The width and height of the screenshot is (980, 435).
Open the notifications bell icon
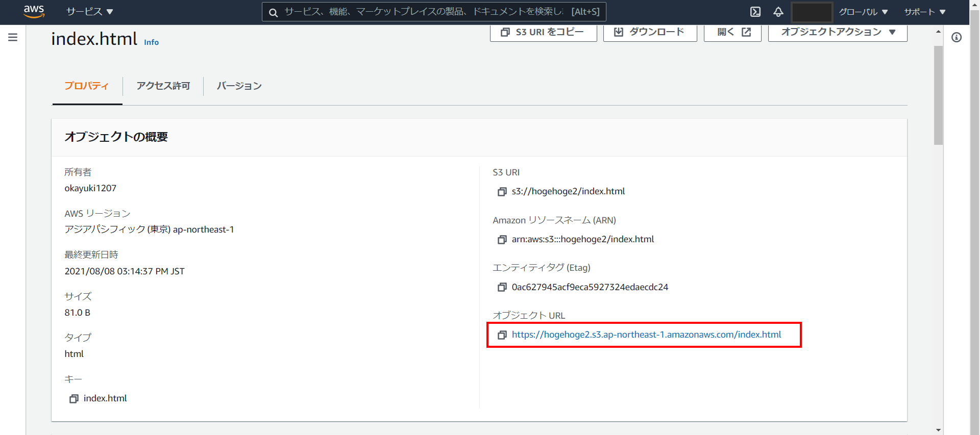click(x=778, y=12)
